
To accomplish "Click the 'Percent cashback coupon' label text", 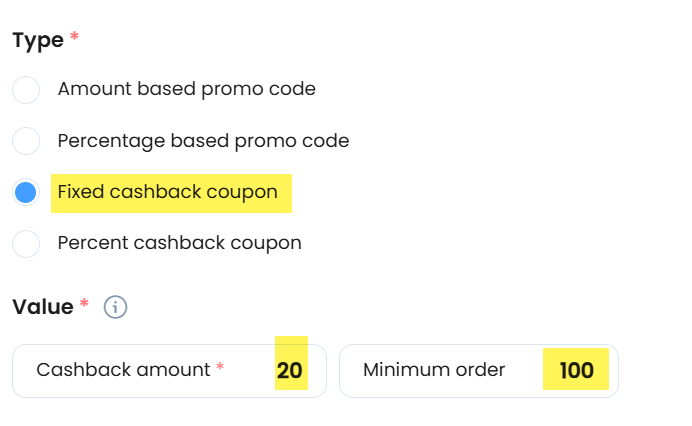I will 180,243.
